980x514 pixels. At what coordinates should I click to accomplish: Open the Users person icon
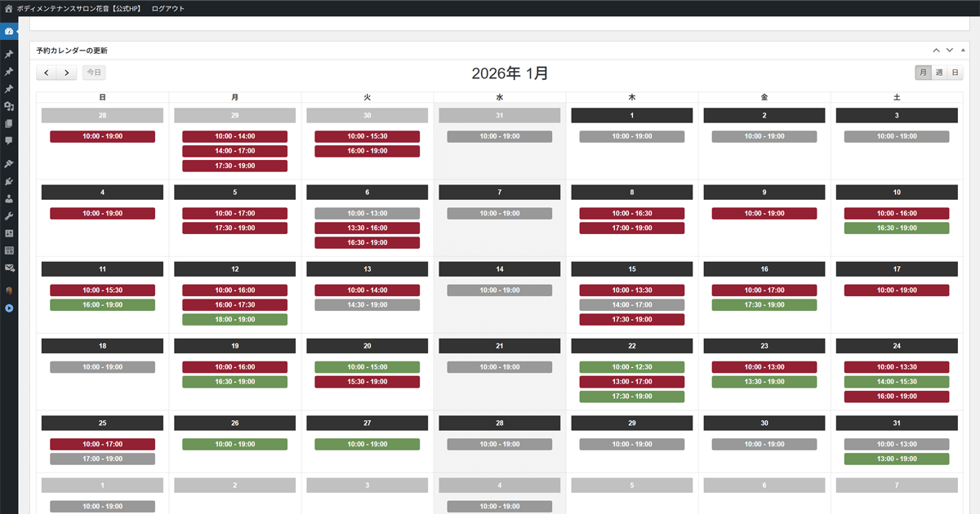[9, 198]
